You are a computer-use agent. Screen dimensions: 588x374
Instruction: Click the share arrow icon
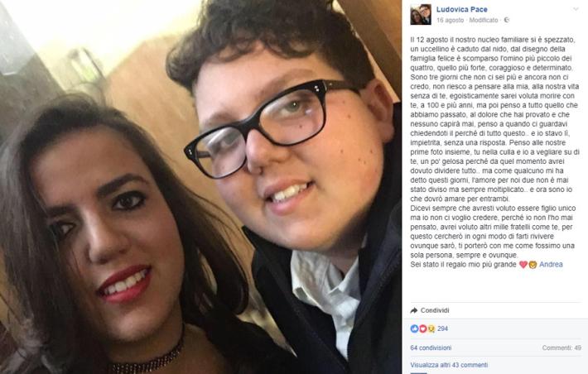414,310
